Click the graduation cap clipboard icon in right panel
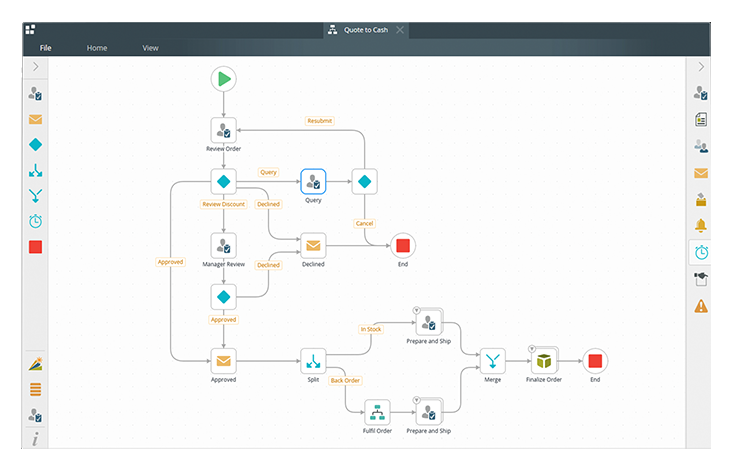 [701, 279]
